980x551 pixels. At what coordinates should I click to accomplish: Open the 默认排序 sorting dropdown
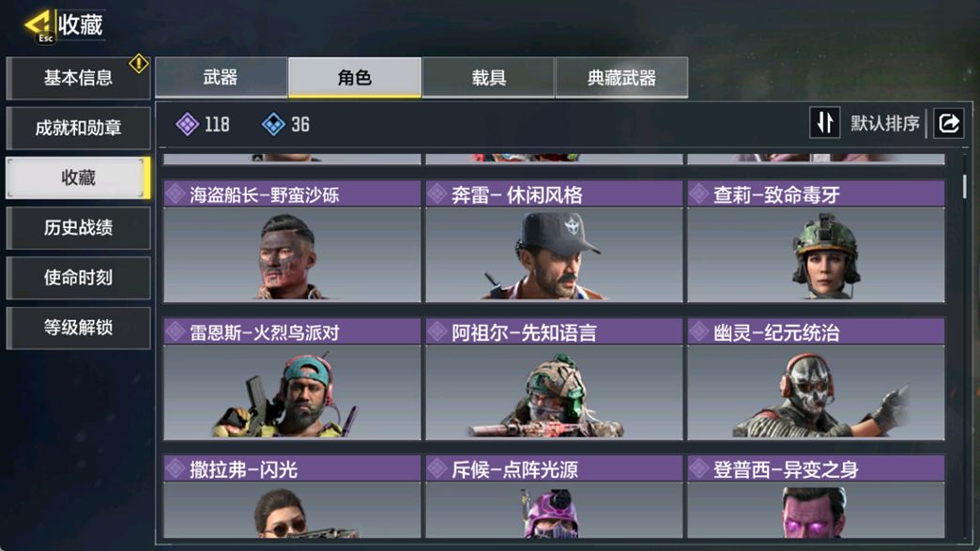(884, 123)
